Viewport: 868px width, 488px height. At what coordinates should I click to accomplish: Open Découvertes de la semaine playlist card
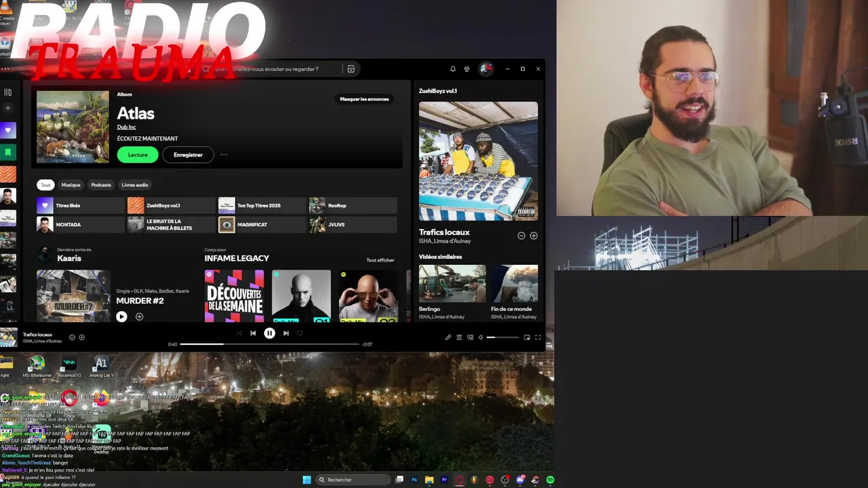click(234, 296)
